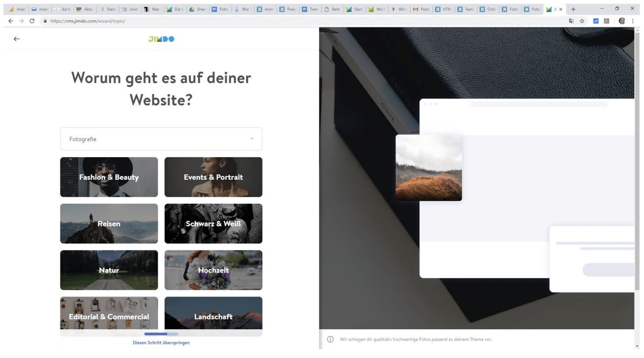Close the active Jimdo tab
The width and height of the screenshot is (644, 358).
pos(561,9)
